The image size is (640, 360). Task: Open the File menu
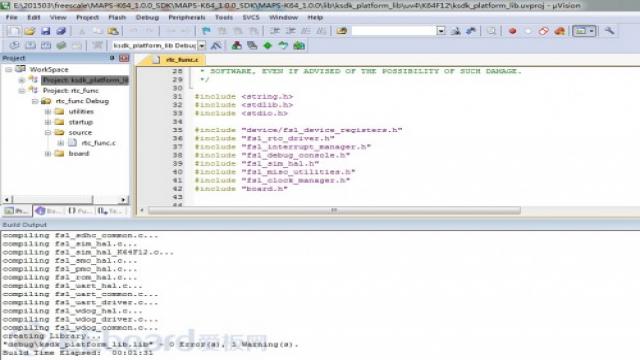click(x=11, y=18)
